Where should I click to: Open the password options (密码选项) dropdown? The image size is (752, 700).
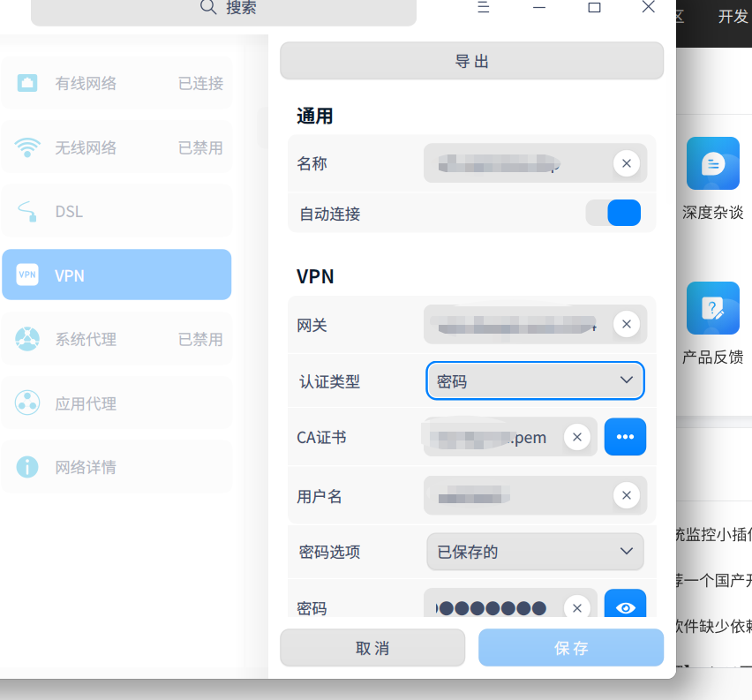535,552
